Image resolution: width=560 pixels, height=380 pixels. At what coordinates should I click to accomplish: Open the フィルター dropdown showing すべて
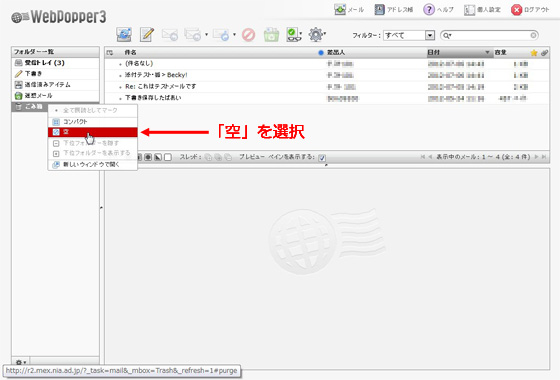409,35
